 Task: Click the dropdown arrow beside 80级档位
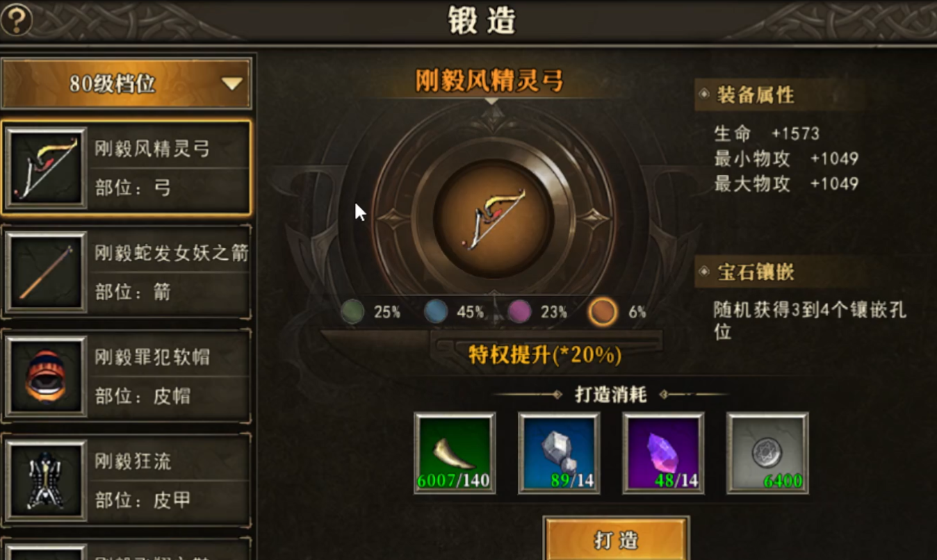231,85
